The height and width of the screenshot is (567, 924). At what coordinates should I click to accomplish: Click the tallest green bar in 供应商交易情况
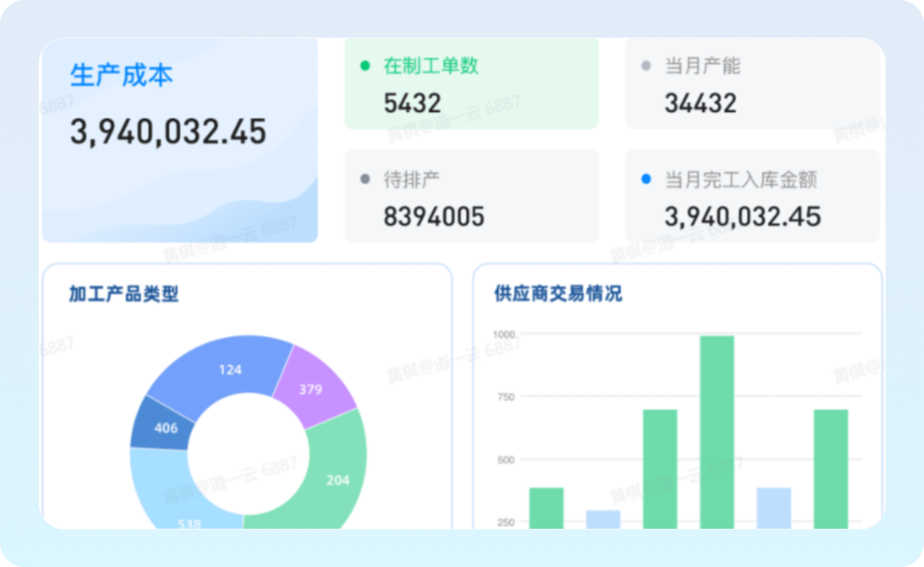tap(717, 431)
